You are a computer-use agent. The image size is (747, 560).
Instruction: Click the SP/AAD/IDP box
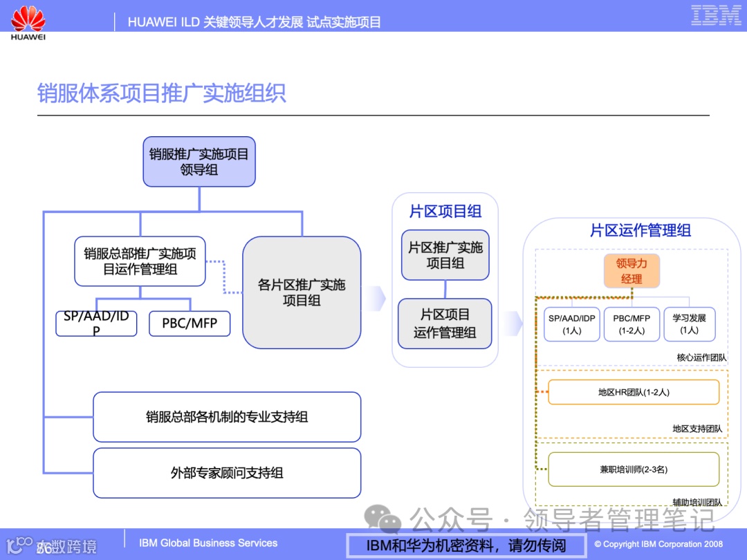[96, 324]
